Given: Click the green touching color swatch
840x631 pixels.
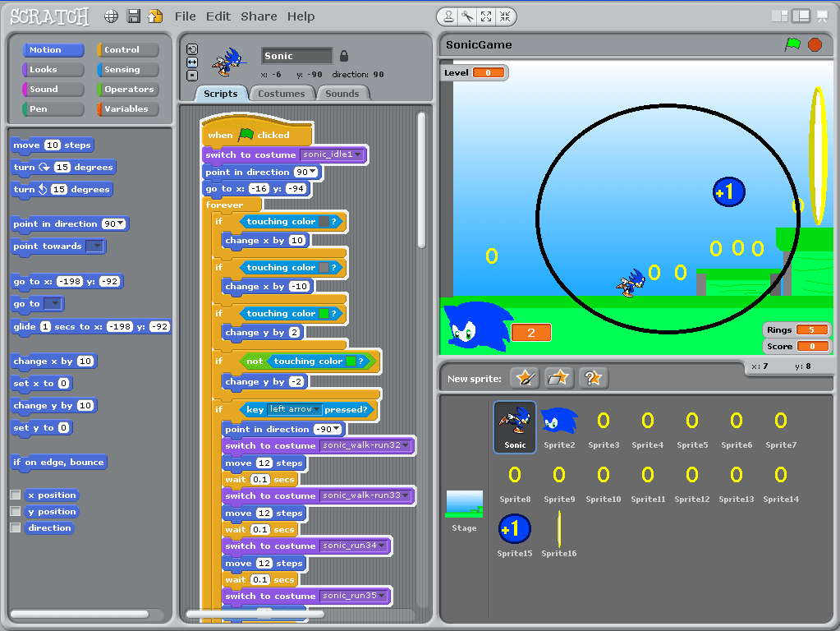Looking at the screenshot, I should click(324, 314).
